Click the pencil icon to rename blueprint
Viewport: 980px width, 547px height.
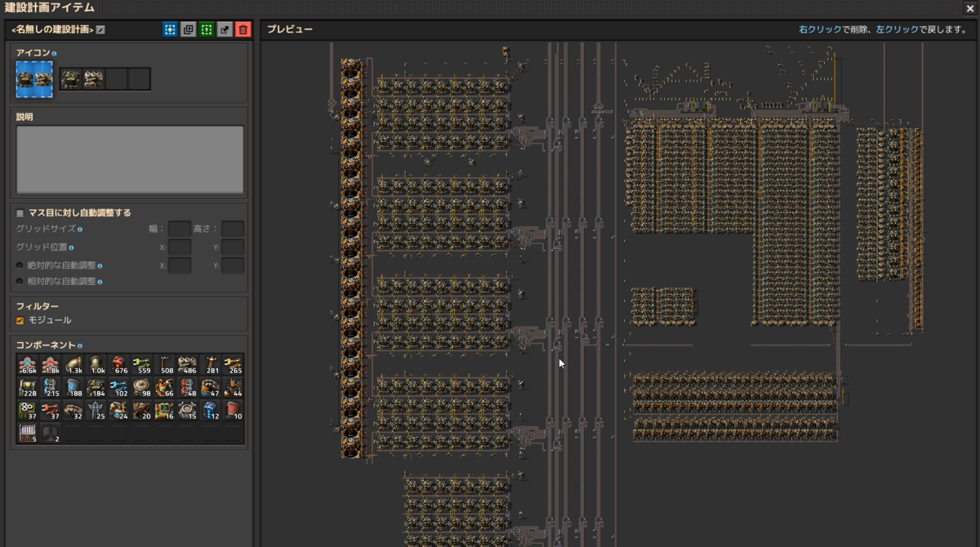pyautogui.click(x=100, y=30)
